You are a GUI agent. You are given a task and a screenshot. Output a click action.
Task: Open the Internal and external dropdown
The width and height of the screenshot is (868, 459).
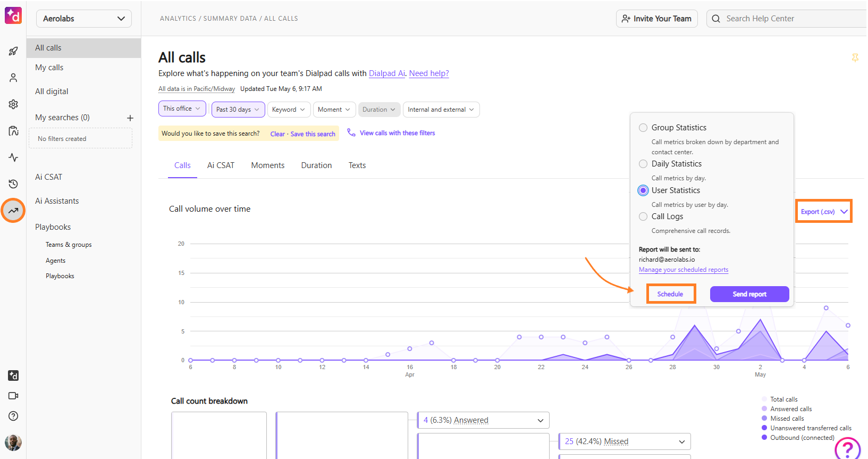pos(441,110)
